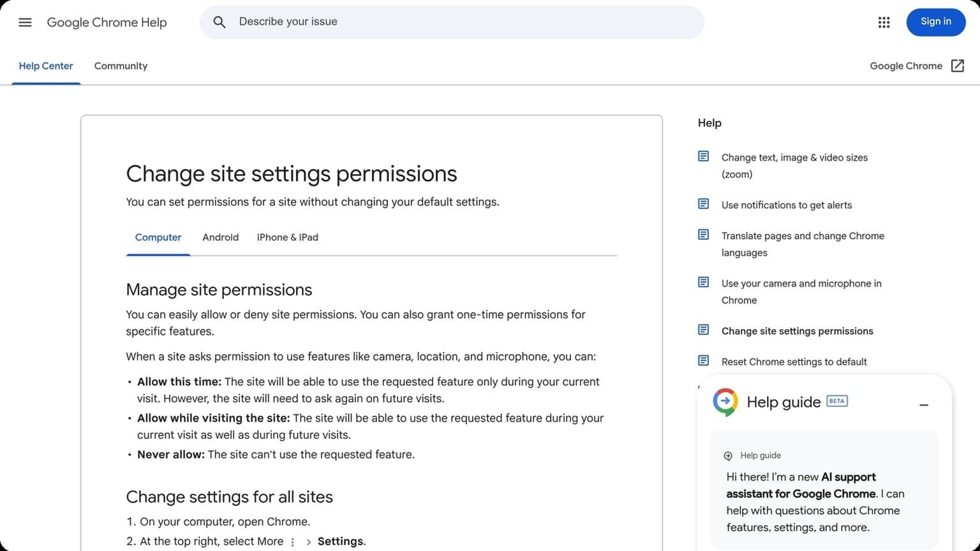Screen dimensions: 980x551
Task: Open the Google Chrome product link
Action: [x=906, y=66]
